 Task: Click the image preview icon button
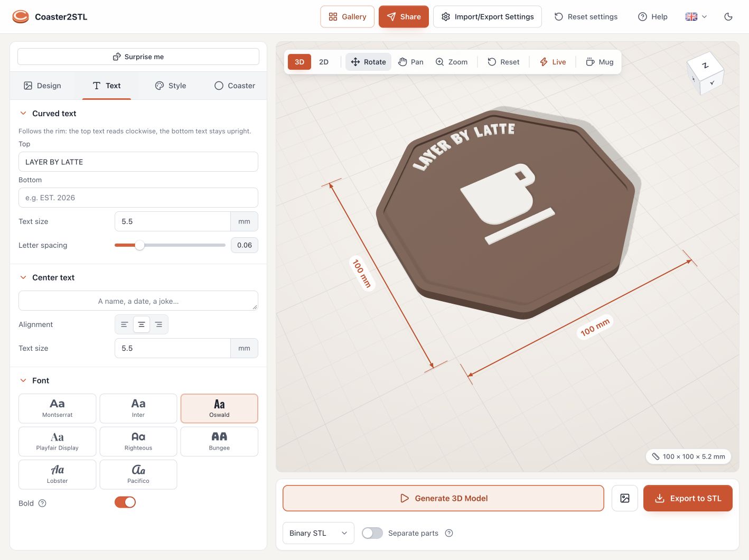625,498
